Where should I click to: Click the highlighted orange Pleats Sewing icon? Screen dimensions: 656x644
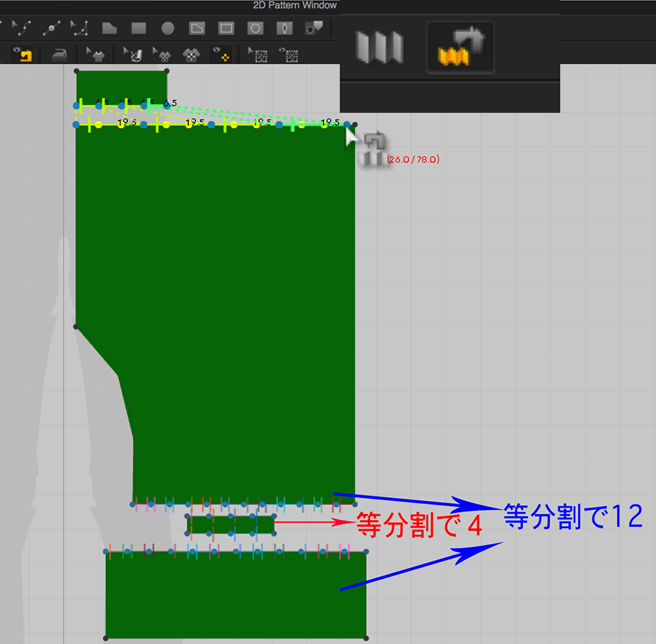click(460, 47)
